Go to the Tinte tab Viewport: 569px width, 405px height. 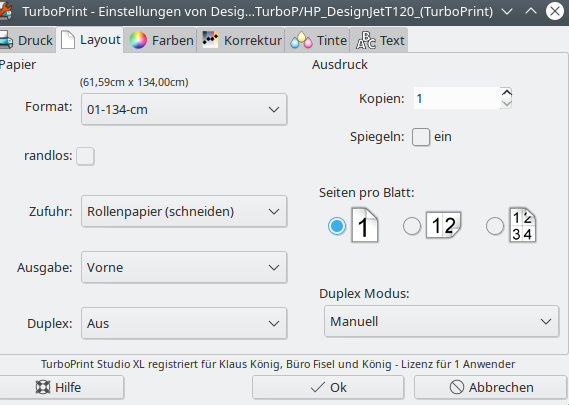(318, 40)
